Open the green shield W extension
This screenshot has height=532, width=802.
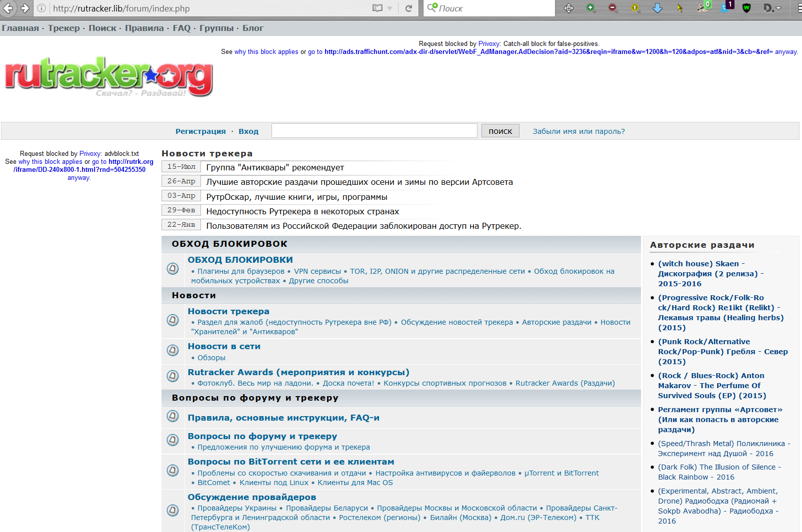point(746,8)
